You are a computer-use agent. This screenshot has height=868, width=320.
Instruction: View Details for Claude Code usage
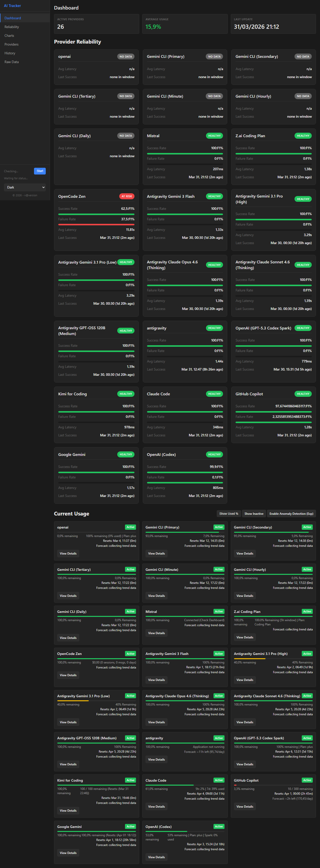[156, 806]
